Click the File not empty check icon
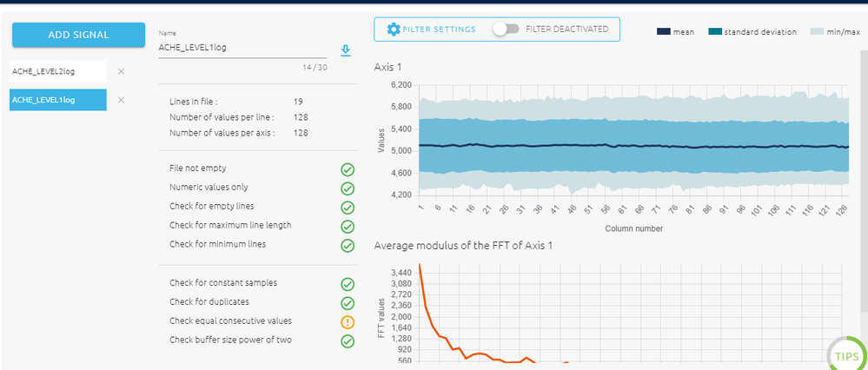868x370 pixels. (x=348, y=169)
